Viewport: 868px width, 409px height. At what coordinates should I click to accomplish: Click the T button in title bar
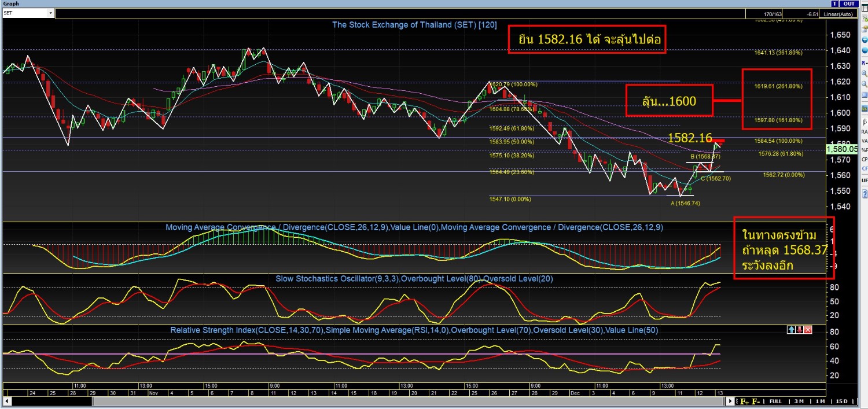[x=836, y=3]
